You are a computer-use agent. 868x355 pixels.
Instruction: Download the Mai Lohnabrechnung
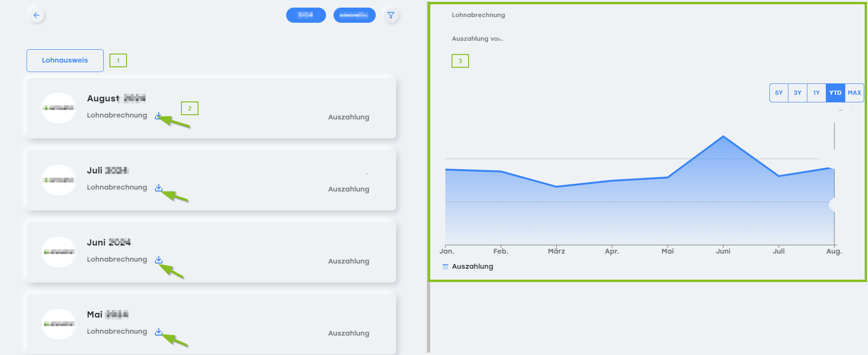[x=158, y=332]
